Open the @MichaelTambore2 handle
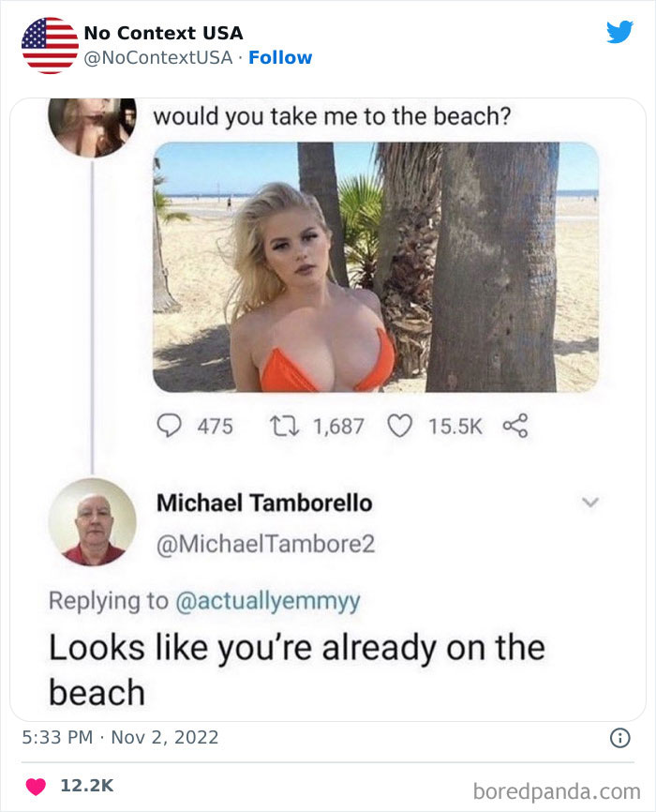 pos(265,544)
